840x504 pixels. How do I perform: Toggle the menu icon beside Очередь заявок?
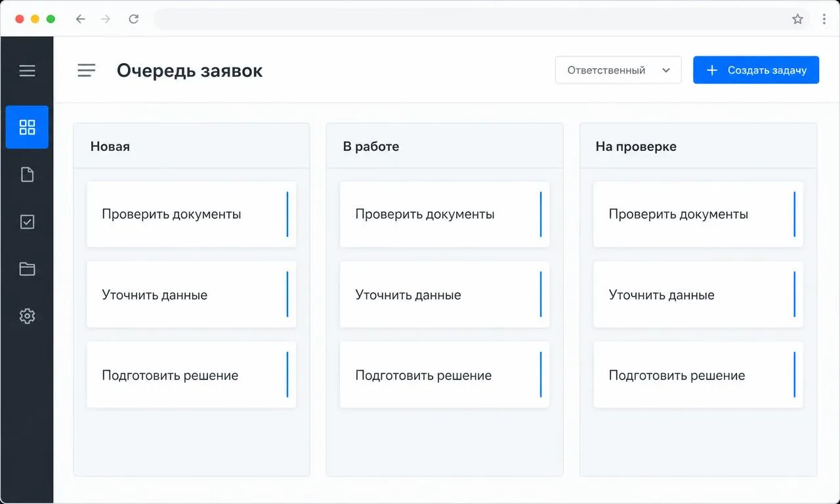coord(87,70)
